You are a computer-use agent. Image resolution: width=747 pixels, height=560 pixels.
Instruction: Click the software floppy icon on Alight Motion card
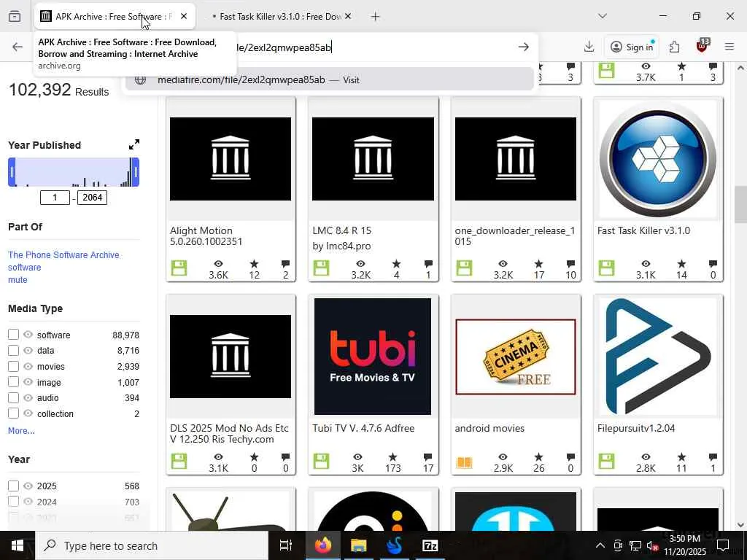(179, 268)
